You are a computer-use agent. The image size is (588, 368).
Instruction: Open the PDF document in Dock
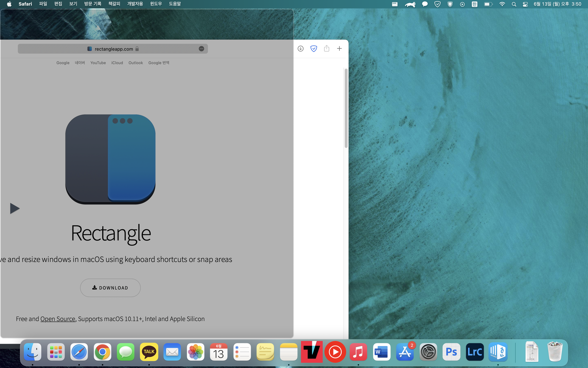pos(532,352)
